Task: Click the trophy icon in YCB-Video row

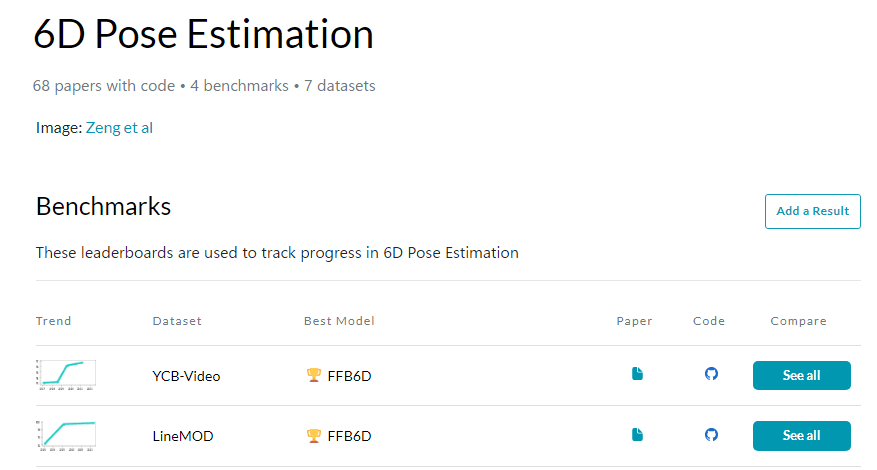Action: [313, 376]
